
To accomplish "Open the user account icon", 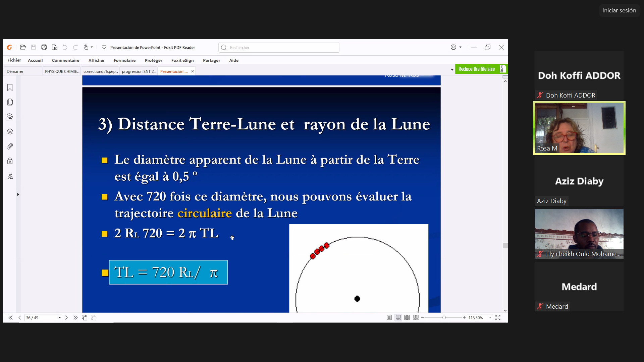I will (453, 47).
